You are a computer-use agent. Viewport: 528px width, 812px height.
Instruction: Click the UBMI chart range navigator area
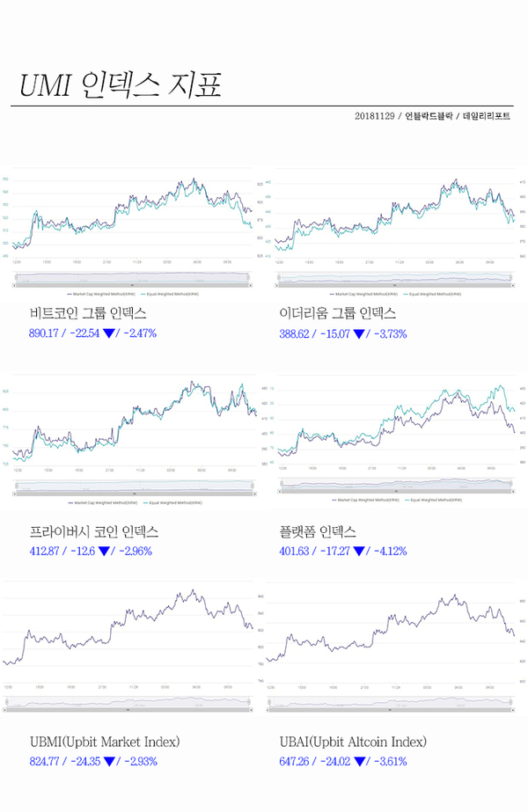(x=129, y=702)
